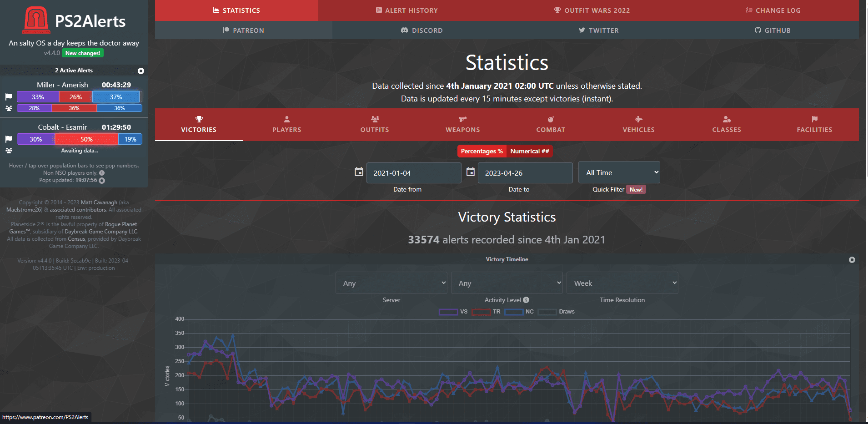Viewport: 868px width, 445px height.
Task: Collapse the Victory Timeline panel circle icon
Action: pyautogui.click(x=852, y=260)
